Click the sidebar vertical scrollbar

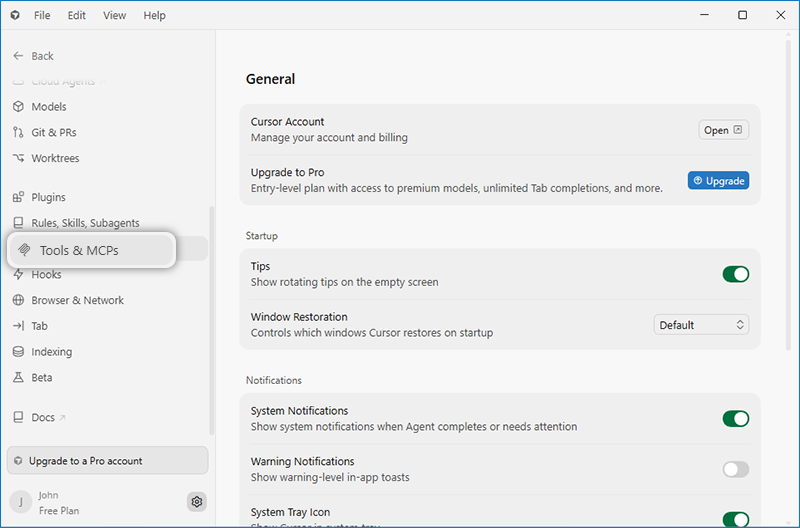click(x=211, y=320)
